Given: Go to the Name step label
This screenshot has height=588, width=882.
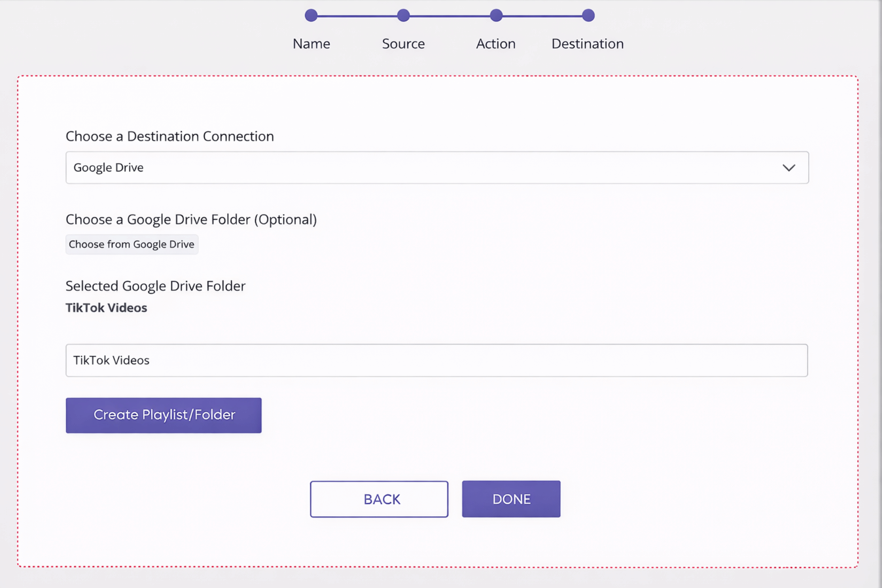Looking at the screenshot, I should click(311, 44).
